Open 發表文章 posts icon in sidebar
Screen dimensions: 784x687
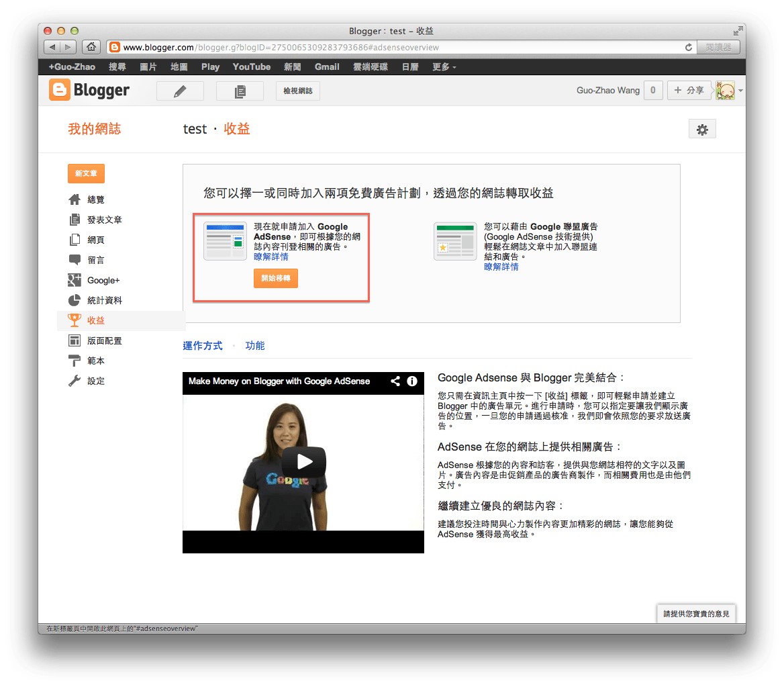point(74,219)
